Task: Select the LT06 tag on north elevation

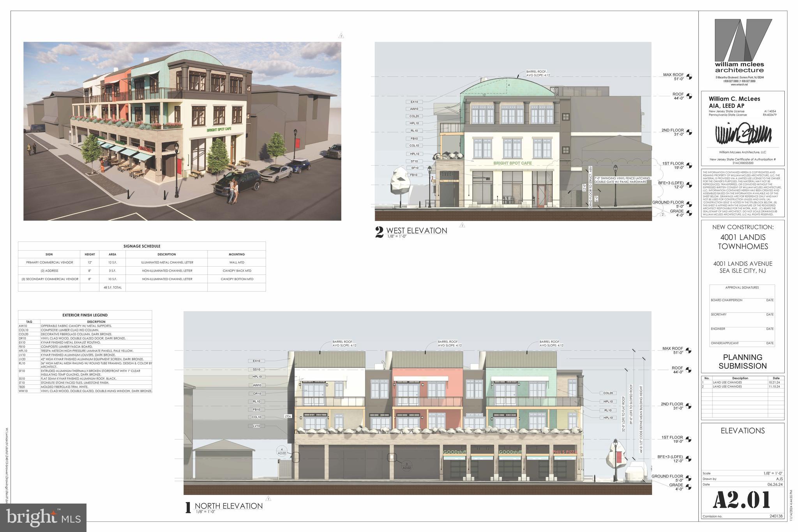Action: pos(288,416)
